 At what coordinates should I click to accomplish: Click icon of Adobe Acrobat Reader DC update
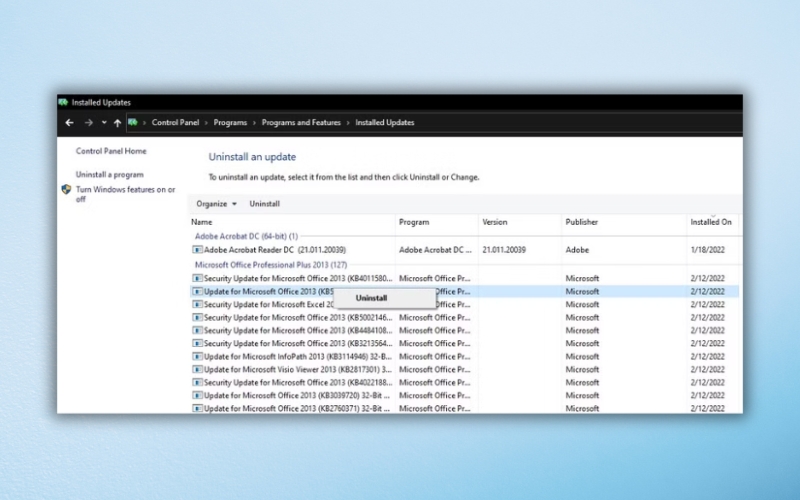197,250
